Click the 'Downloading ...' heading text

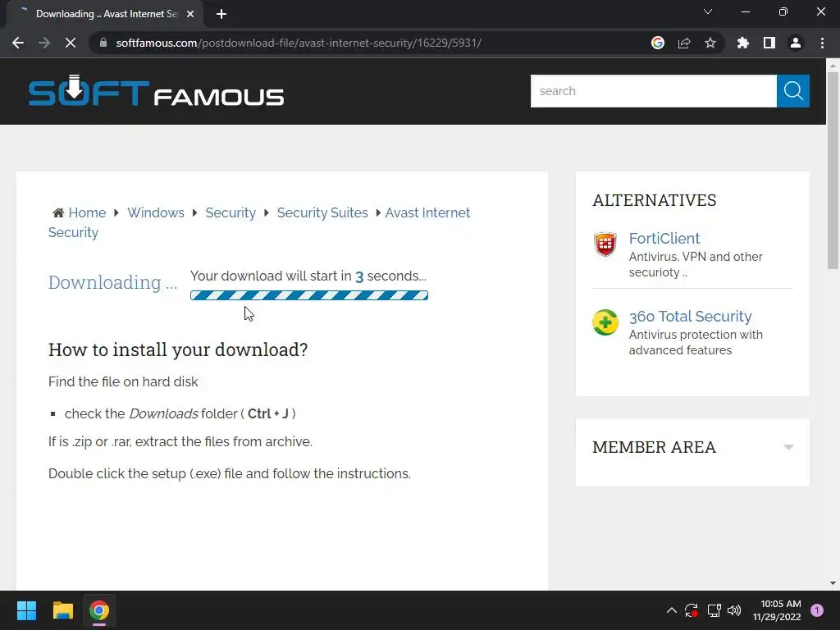pyautogui.click(x=112, y=282)
